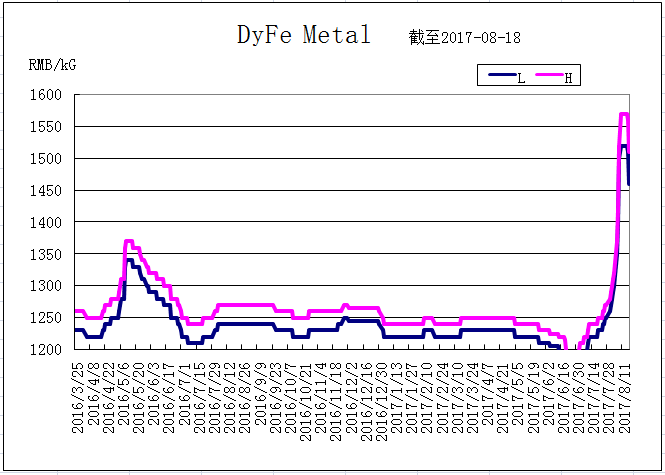This screenshot has height=475, width=665.
Task: Click the 2017/2/24 date label
Action: (x=443, y=397)
